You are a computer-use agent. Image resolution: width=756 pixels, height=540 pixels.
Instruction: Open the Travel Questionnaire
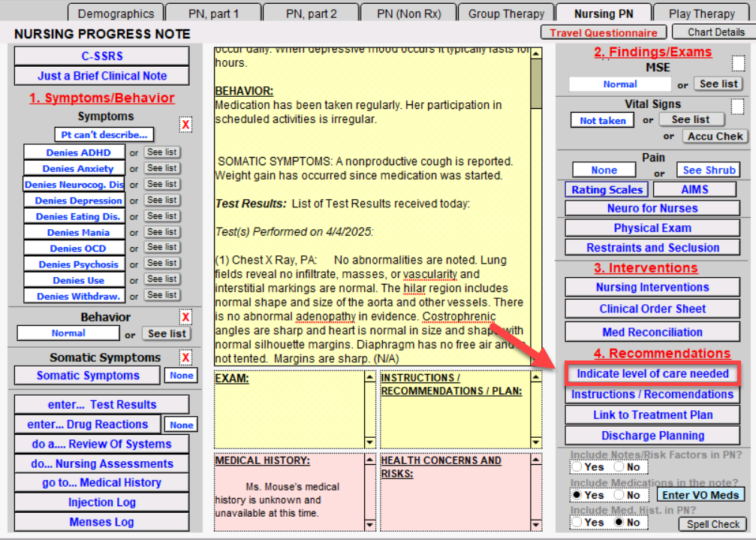(604, 32)
